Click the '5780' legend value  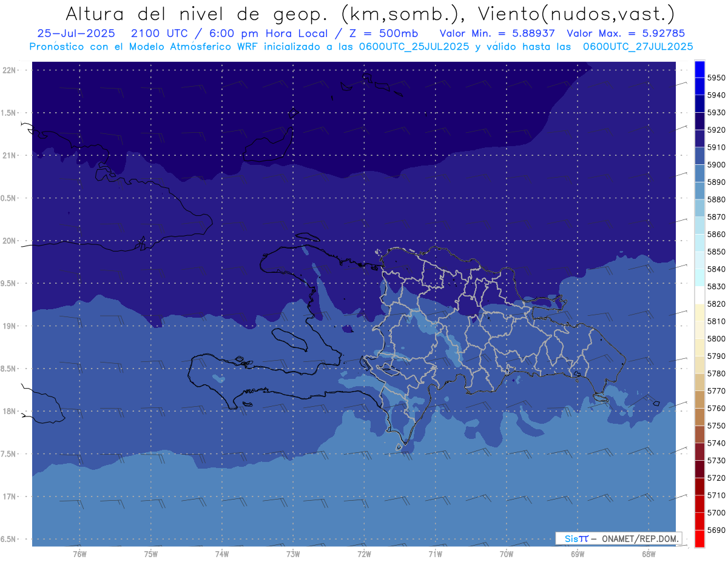[x=716, y=373]
